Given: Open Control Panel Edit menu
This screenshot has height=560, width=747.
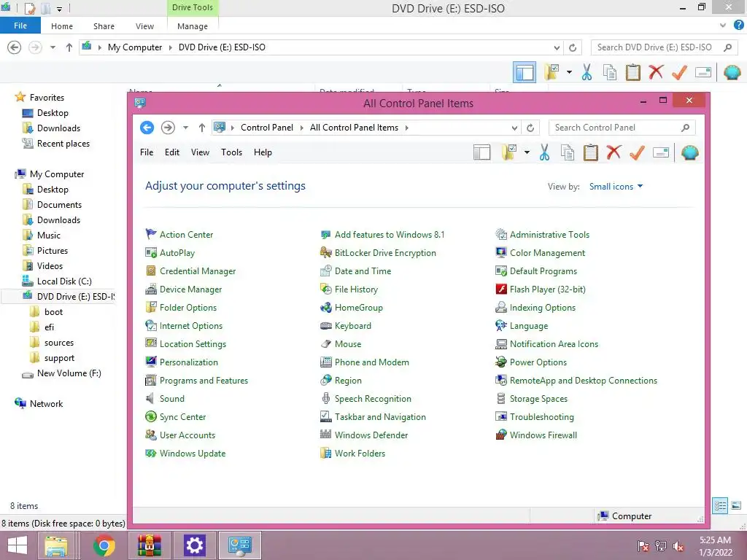Looking at the screenshot, I should click(x=172, y=152).
